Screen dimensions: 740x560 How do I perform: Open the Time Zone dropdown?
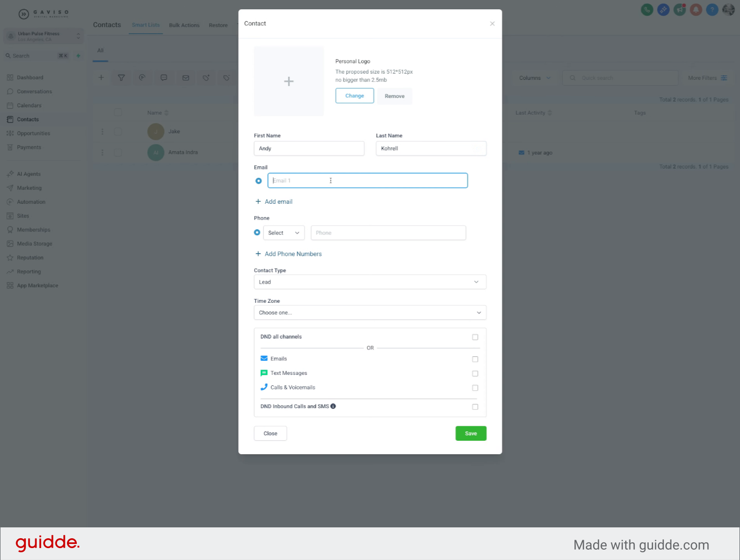(x=370, y=313)
